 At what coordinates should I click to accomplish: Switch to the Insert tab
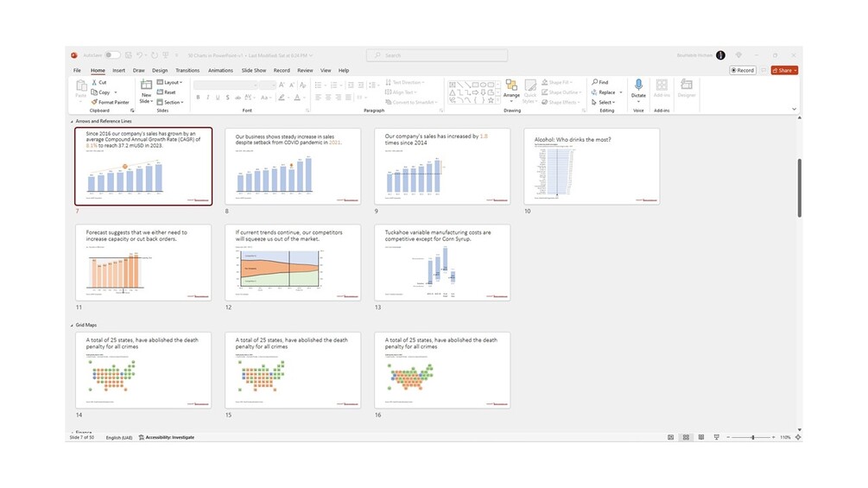pos(118,70)
